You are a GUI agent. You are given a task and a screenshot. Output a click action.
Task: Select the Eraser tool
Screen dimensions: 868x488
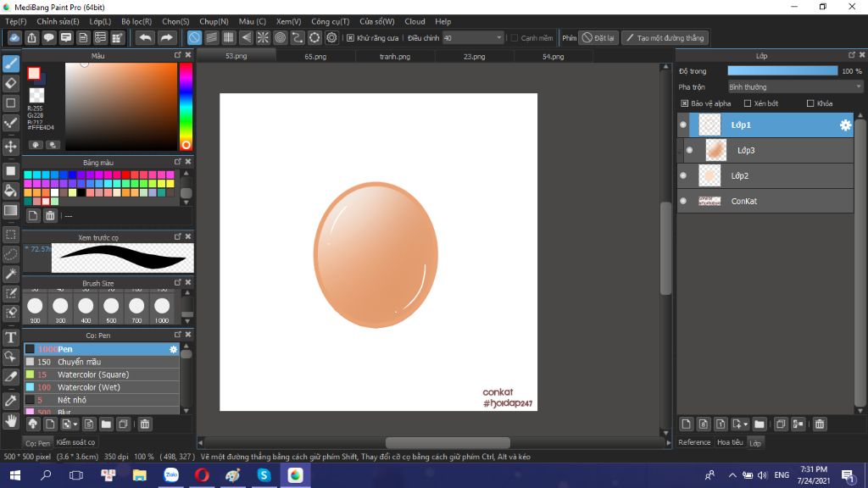click(x=11, y=84)
